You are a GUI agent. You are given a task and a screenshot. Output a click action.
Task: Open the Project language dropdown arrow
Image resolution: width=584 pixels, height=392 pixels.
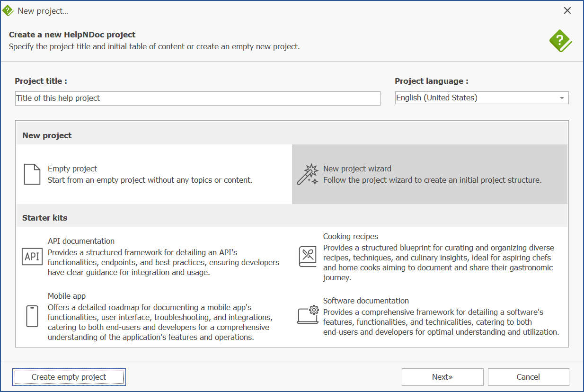tap(562, 98)
